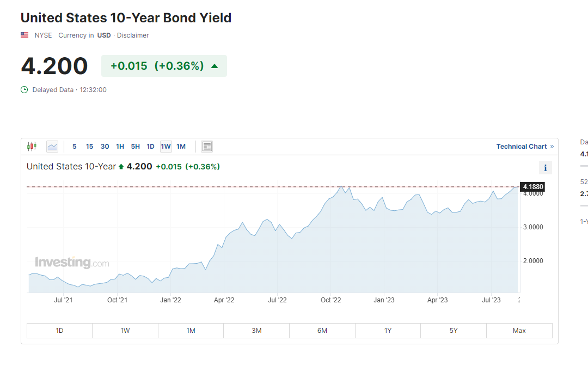Select the 1H interval

click(x=120, y=146)
